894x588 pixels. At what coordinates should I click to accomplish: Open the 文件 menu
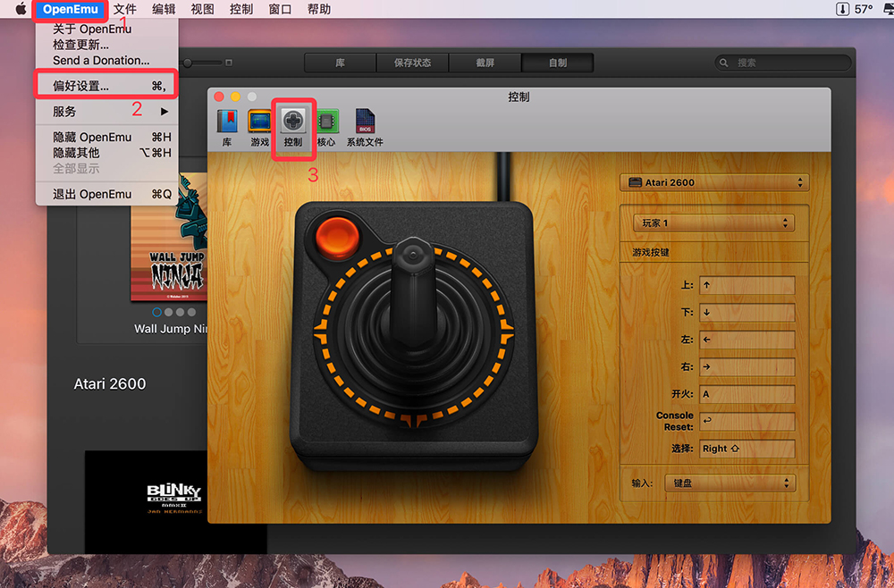(x=125, y=9)
